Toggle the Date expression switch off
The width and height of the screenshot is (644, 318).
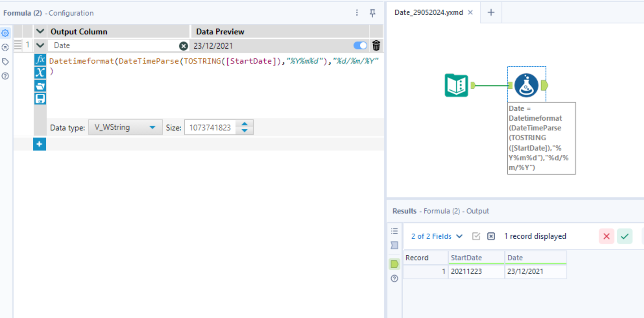coord(360,45)
